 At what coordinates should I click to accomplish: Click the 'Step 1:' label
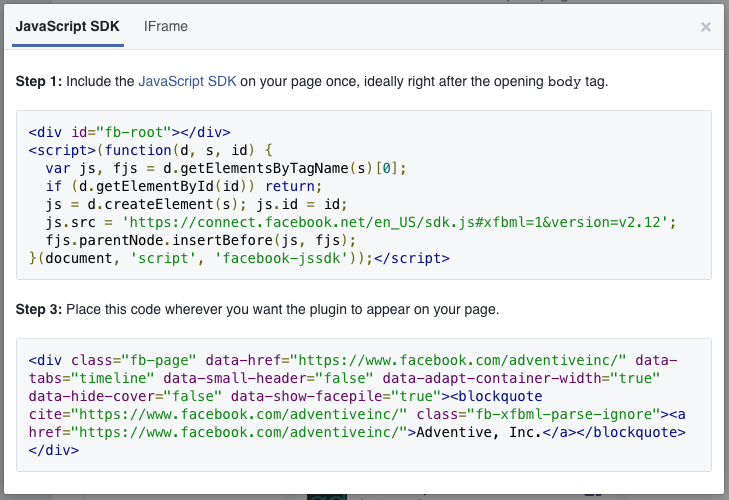pyautogui.click(x=39, y=81)
